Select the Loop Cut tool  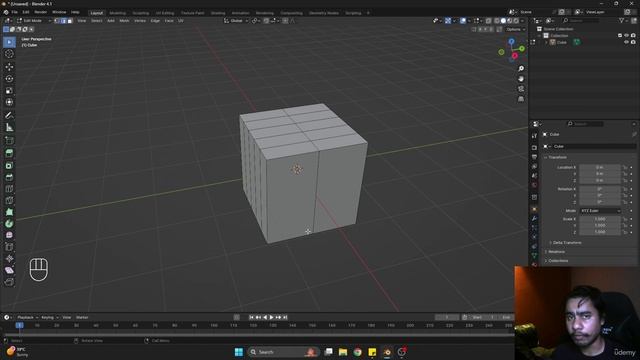click(x=9, y=189)
